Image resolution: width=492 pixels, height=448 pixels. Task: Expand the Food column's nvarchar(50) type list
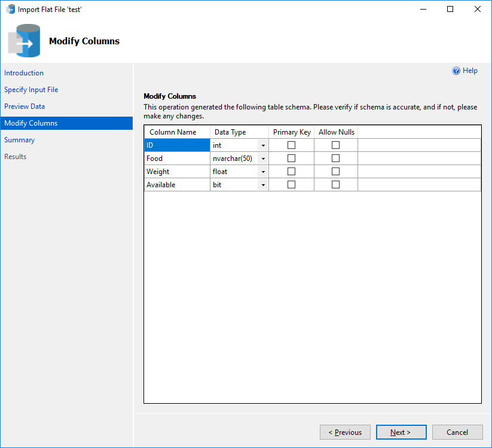[263, 158]
